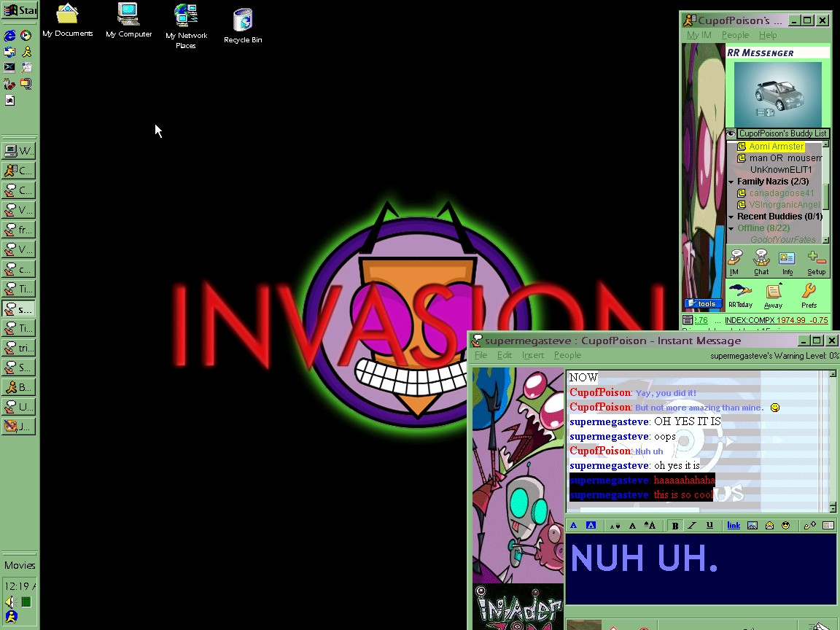840x630 pixels.
Task: Launch Outlook Express from quick launch
Action: coord(9,52)
